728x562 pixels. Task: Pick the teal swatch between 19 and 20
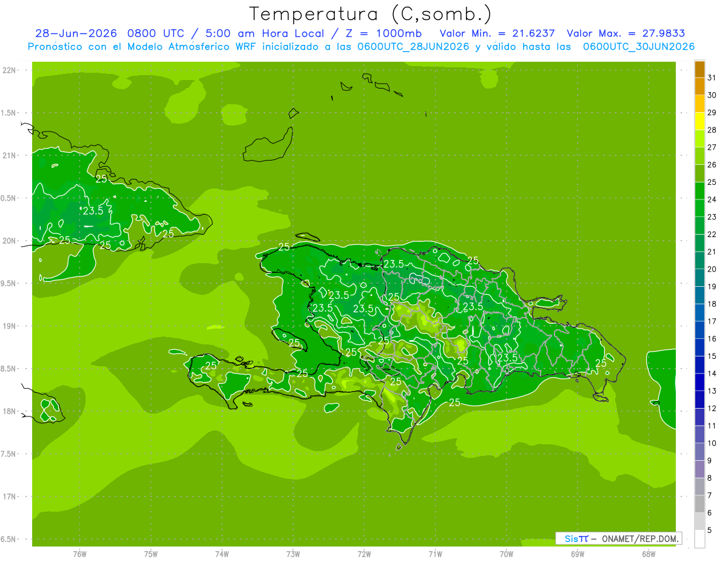[x=699, y=278]
